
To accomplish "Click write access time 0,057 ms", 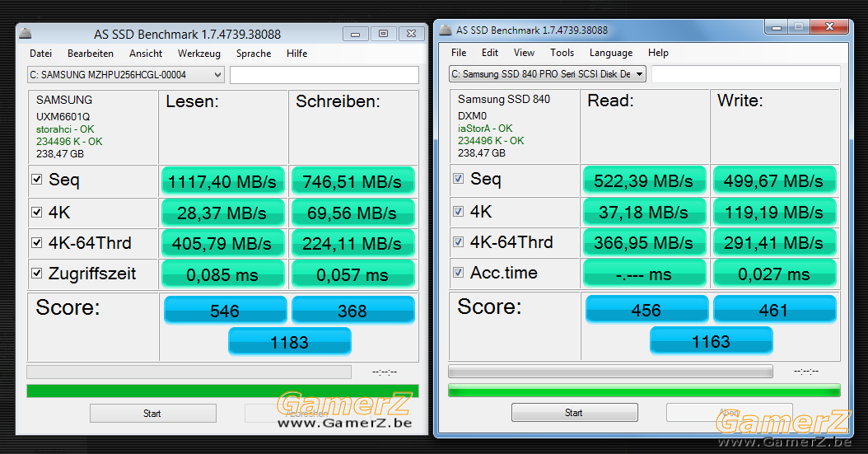I will tap(352, 274).
